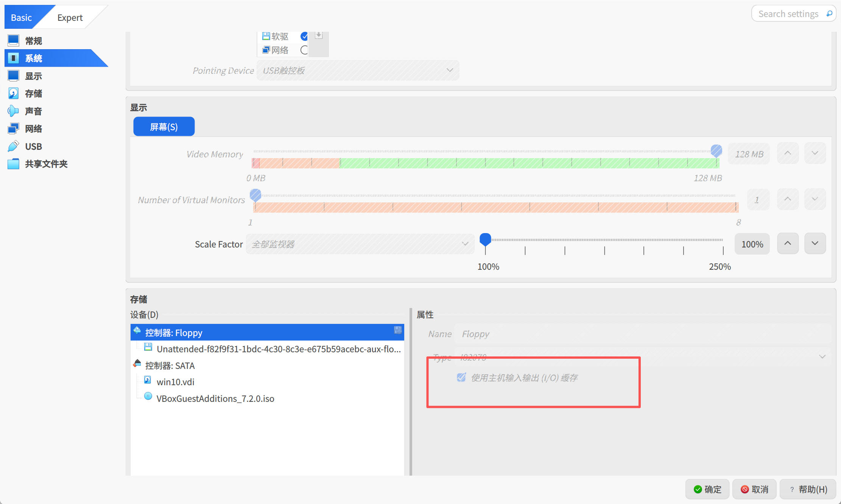Click the search magnifier icon
841x504 pixels.
pyautogui.click(x=829, y=14)
